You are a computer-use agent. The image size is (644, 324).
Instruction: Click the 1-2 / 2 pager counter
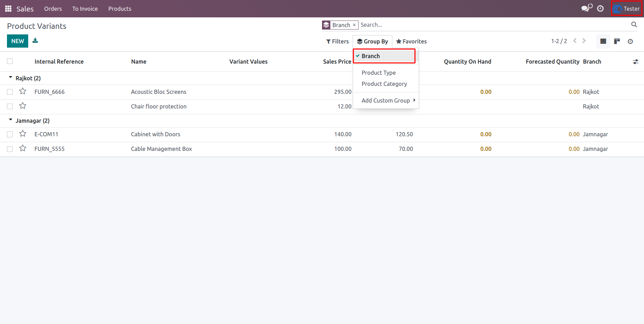[559, 41]
